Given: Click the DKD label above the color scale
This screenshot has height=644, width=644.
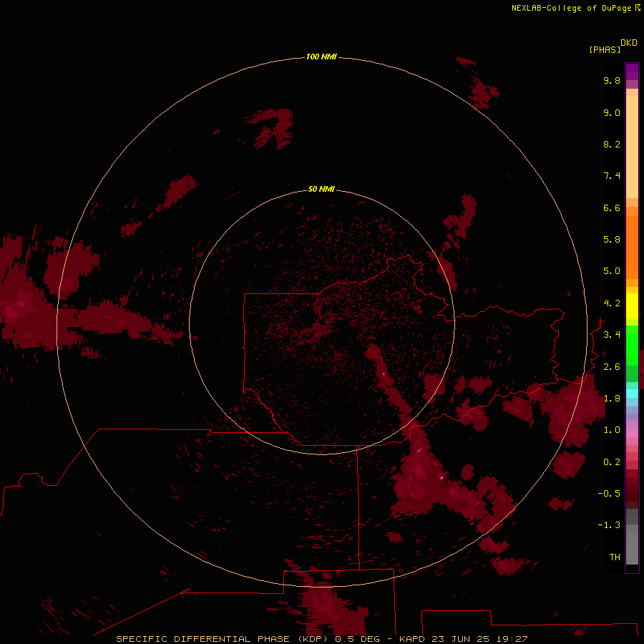Looking at the screenshot, I should [x=629, y=42].
